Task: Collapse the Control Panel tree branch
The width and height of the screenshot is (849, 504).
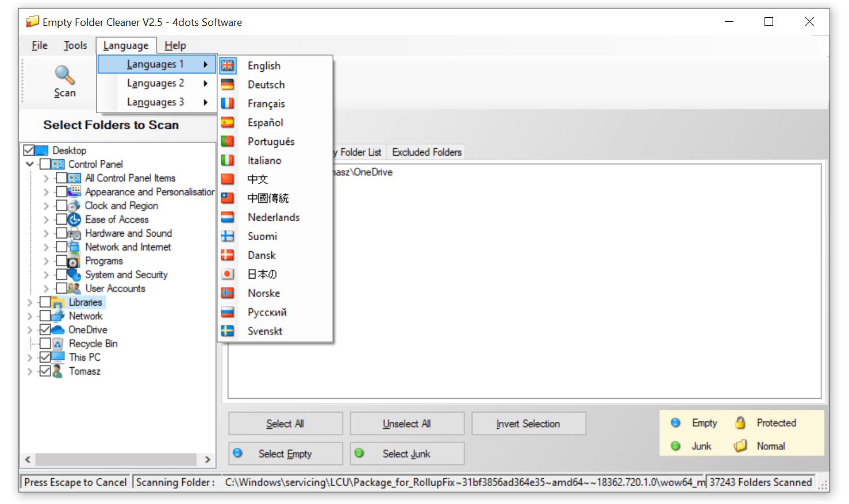Action: pyautogui.click(x=29, y=164)
